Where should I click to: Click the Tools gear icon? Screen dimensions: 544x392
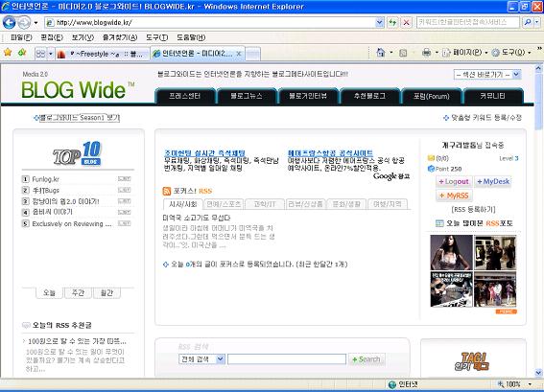(x=496, y=53)
